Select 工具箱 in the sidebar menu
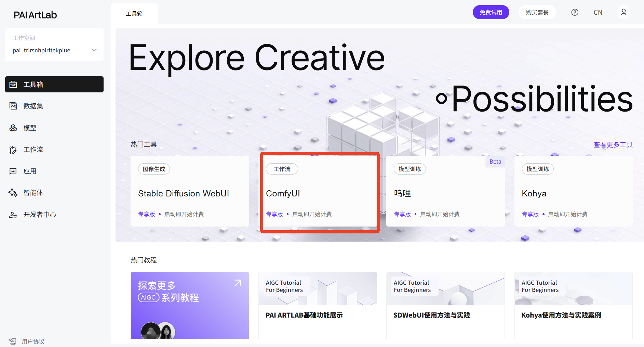The image size is (644, 347). [54, 84]
